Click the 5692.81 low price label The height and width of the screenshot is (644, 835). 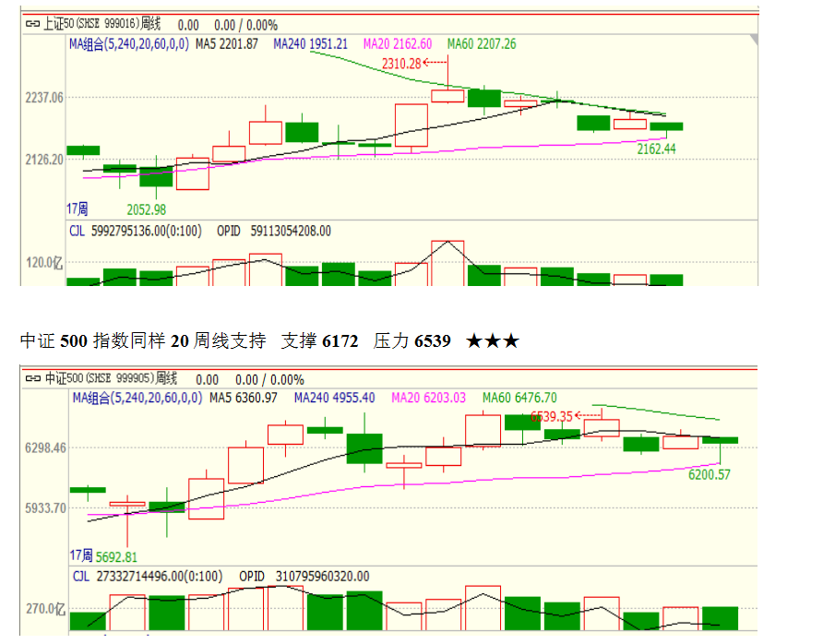click(116, 557)
